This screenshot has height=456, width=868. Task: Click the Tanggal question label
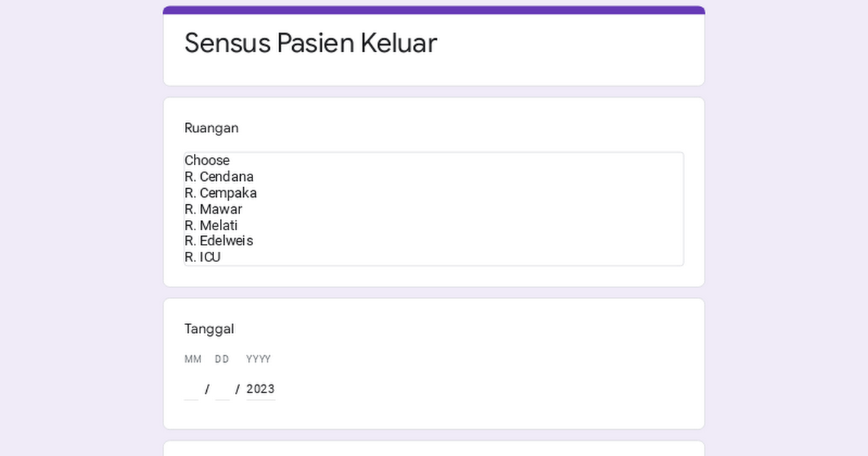tap(209, 329)
